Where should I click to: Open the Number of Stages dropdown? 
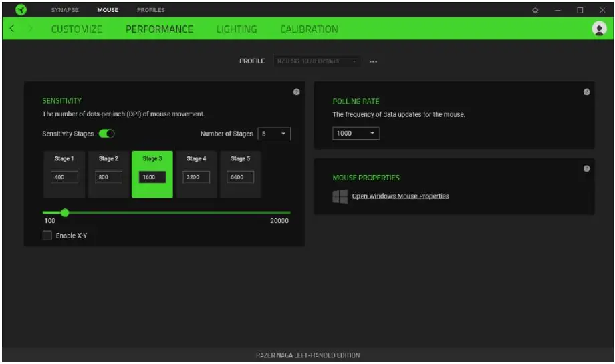(x=274, y=134)
